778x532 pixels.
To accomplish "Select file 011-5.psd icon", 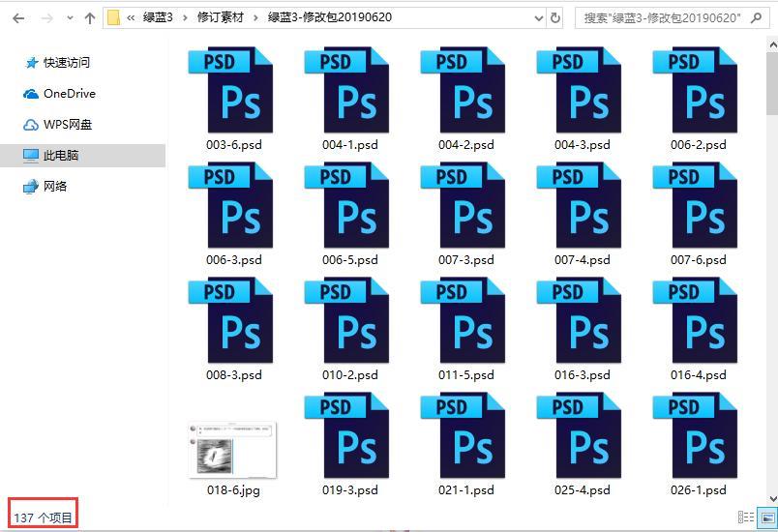I will (x=463, y=319).
